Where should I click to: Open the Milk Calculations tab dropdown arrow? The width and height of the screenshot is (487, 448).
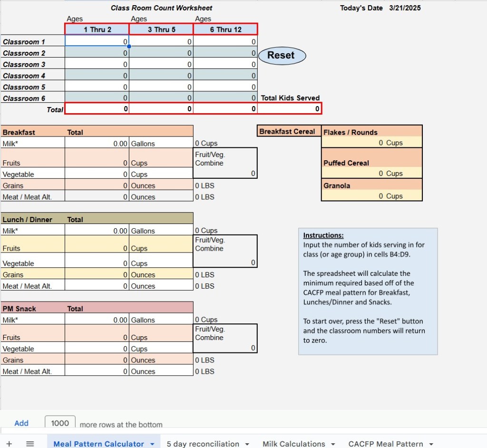pos(333,444)
